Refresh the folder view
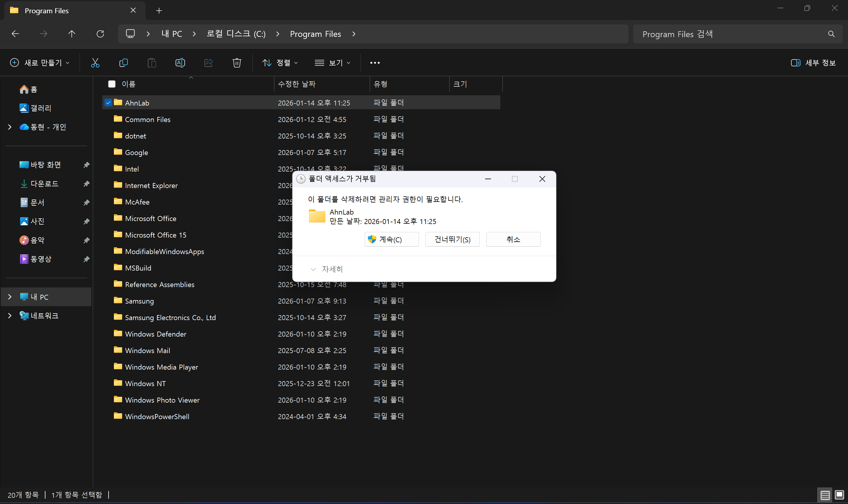This screenshot has height=504, width=848. coord(100,34)
